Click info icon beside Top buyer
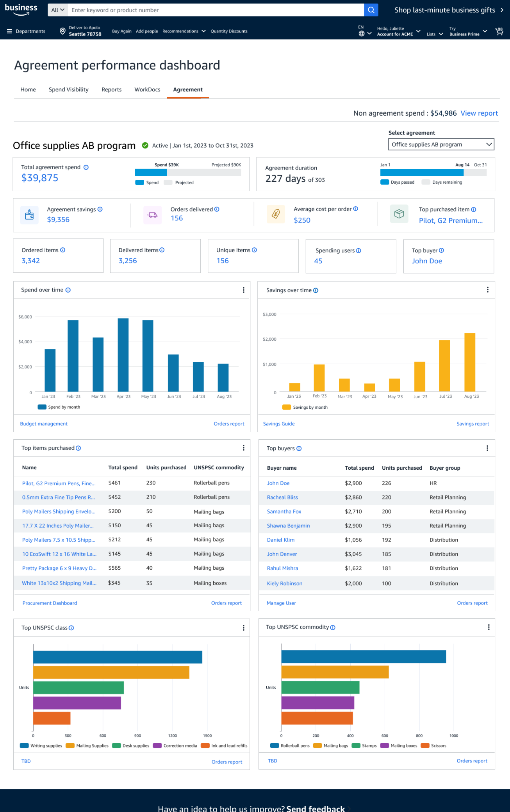510x812 pixels. (x=441, y=250)
